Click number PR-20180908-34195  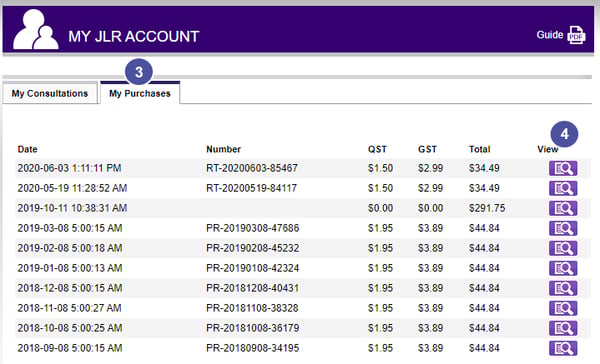point(253,348)
